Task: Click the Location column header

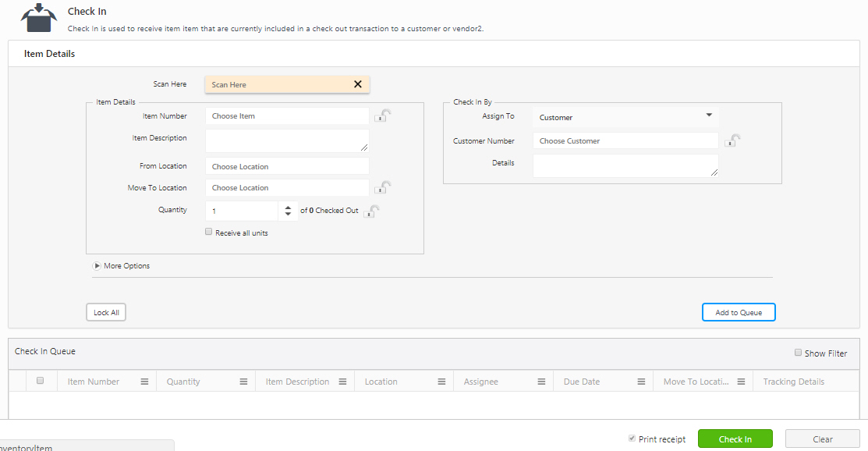Action: [381, 382]
